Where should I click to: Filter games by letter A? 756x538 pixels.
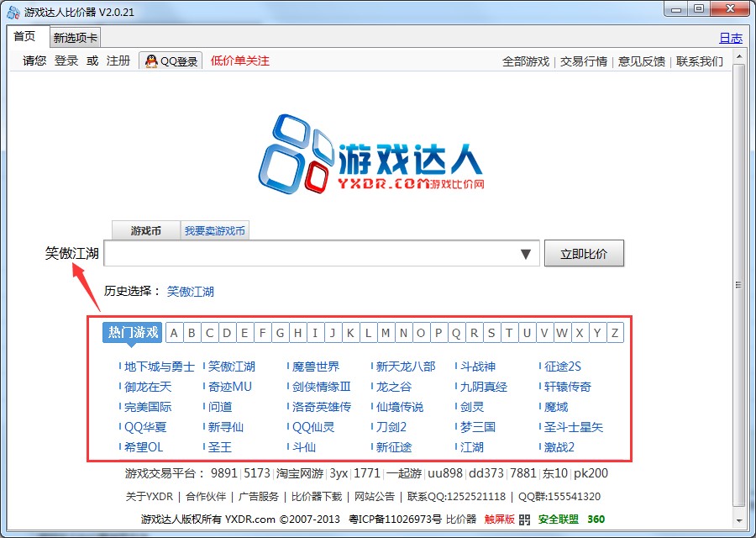click(x=174, y=333)
